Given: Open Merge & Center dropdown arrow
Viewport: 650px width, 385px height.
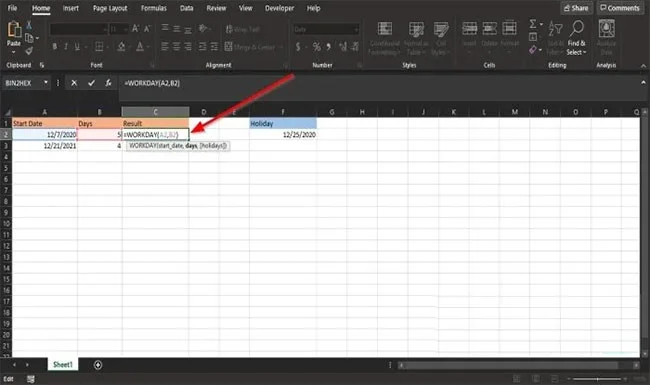Looking at the screenshot, I should pos(281,47).
